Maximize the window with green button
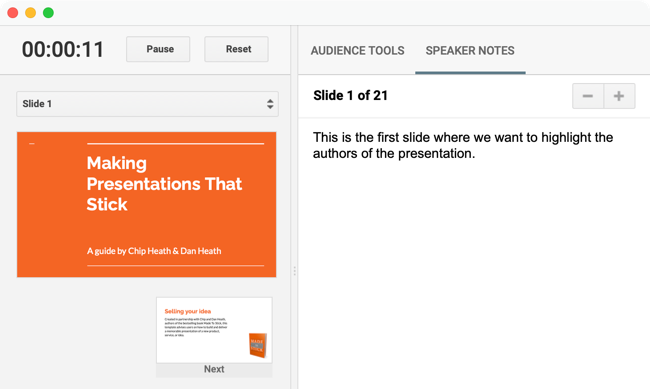650x389 pixels. (49, 13)
